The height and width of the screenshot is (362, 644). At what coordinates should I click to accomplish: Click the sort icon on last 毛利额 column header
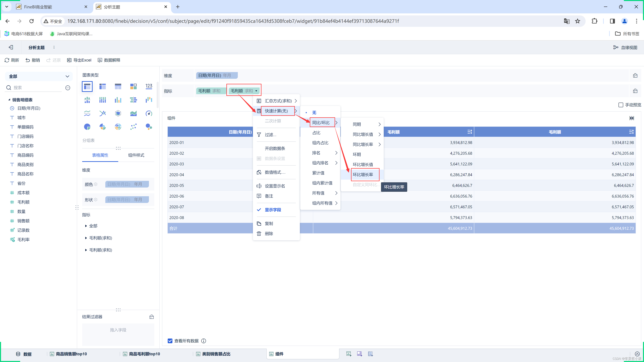pos(631,132)
